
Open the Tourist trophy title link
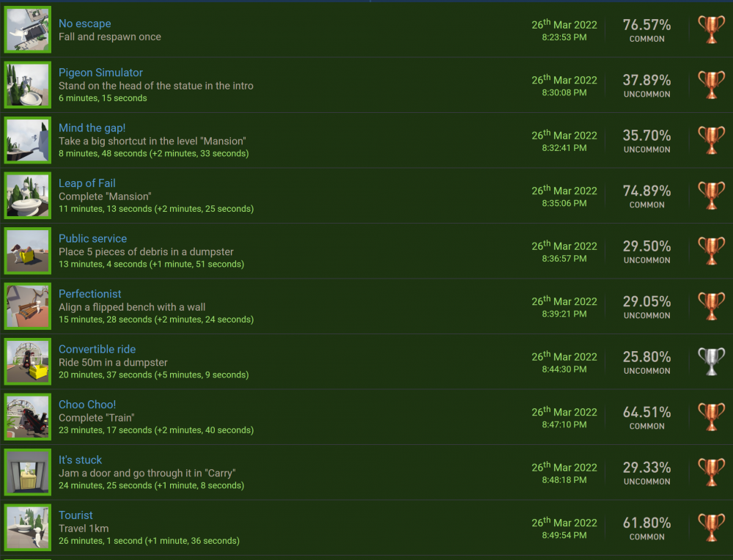pos(75,515)
